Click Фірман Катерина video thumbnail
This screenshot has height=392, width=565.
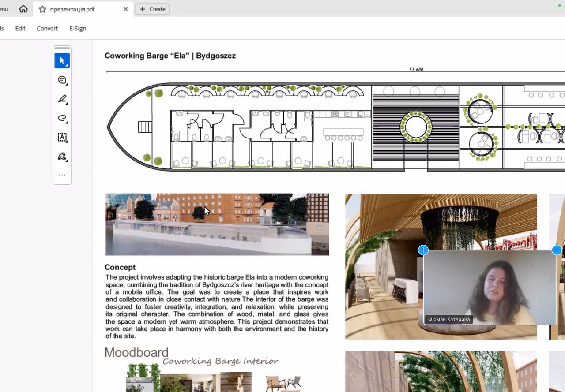point(490,287)
